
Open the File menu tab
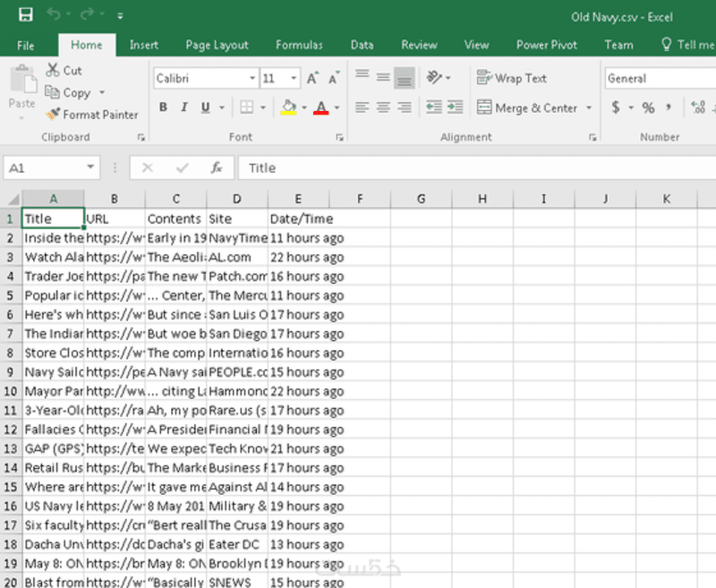click(26, 45)
